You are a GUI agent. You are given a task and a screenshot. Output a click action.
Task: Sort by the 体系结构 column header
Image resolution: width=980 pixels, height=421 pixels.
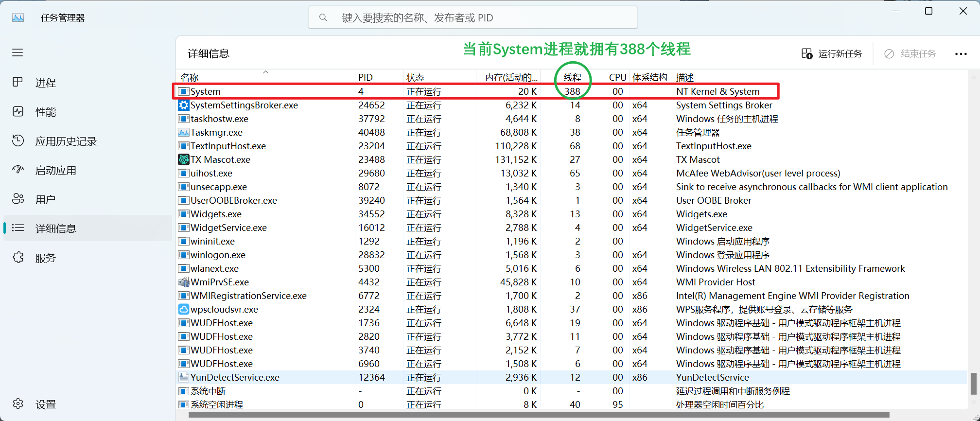650,77
